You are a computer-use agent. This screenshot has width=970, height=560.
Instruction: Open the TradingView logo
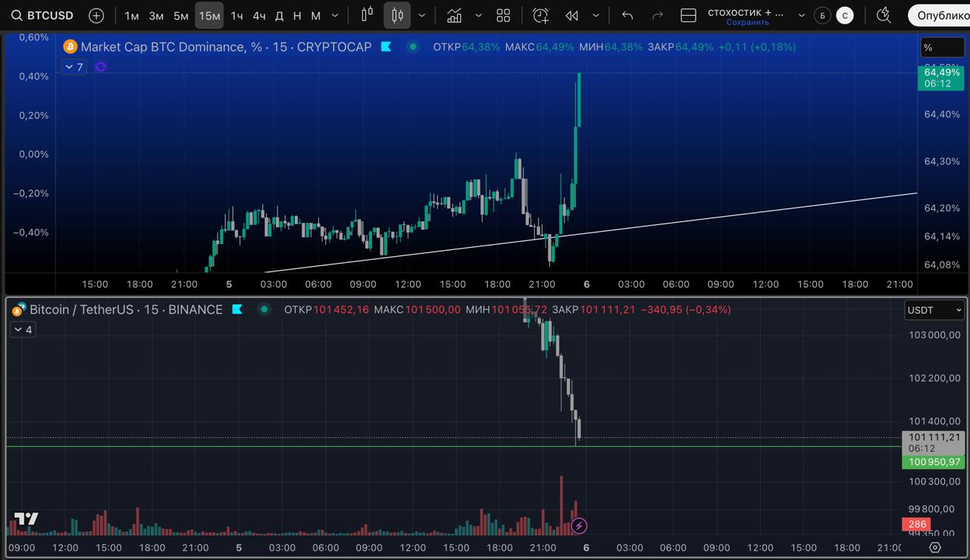pyautogui.click(x=26, y=520)
